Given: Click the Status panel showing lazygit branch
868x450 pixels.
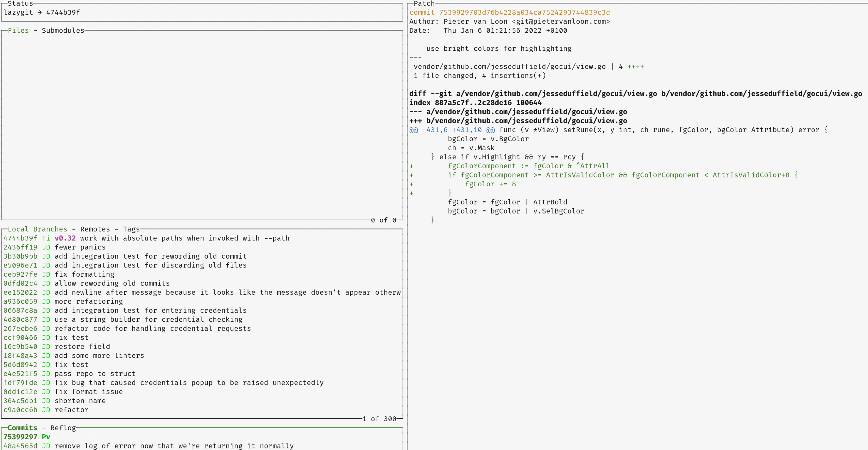Looking at the screenshot, I should 41,12.
